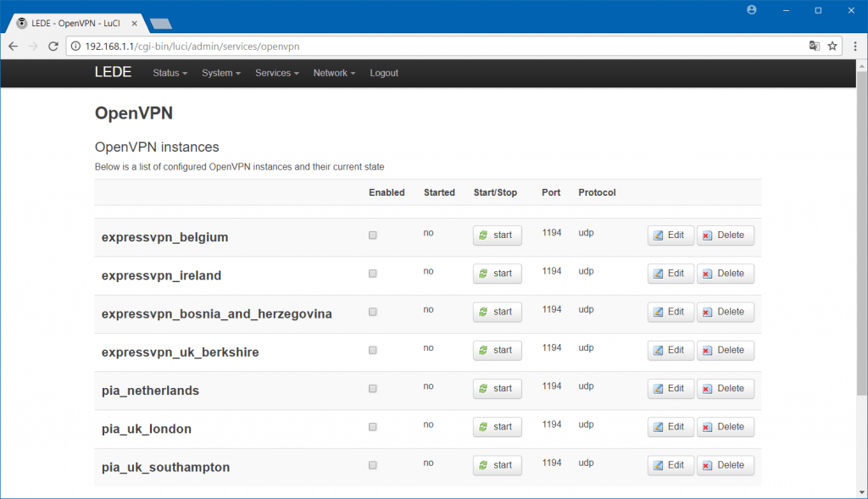Expand the Network dropdown menu
This screenshot has width=868, height=499.
(333, 73)
